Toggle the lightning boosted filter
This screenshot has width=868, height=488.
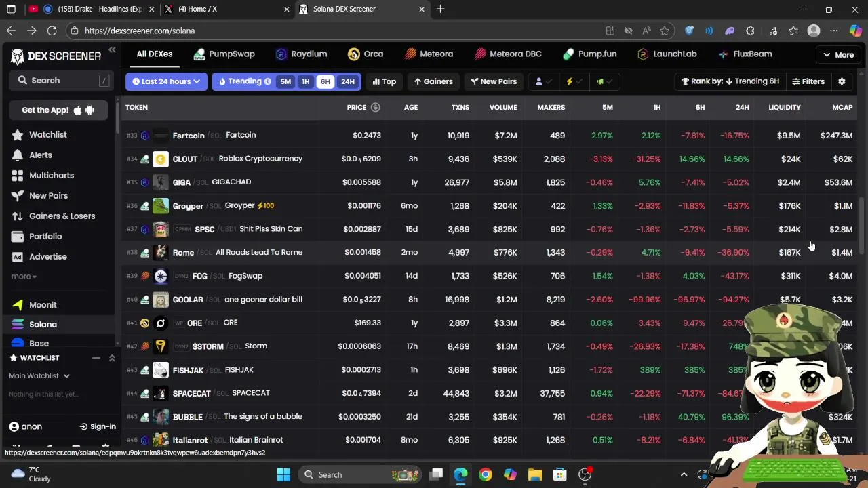574,81
